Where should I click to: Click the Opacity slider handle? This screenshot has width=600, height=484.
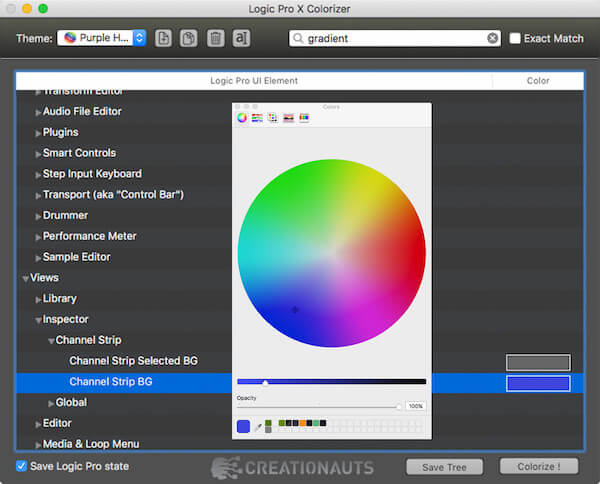point(399,406)
